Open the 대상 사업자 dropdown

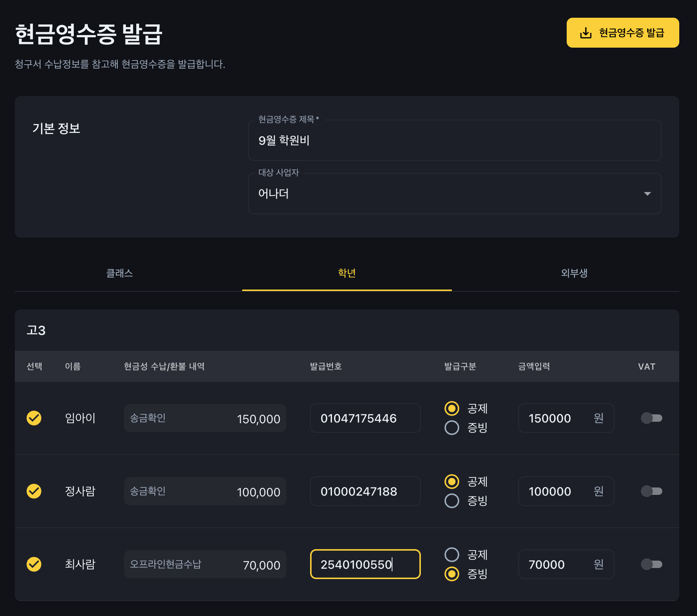coord(454,194)
